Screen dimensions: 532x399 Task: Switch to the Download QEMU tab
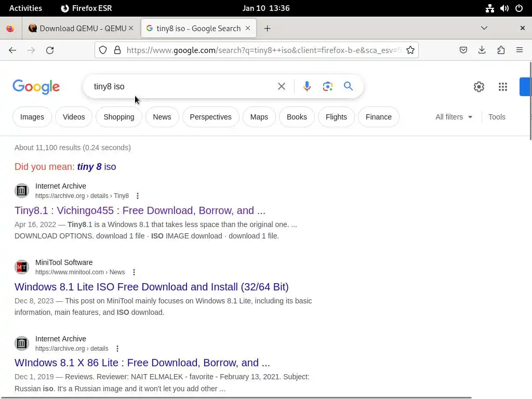(82, 29)
